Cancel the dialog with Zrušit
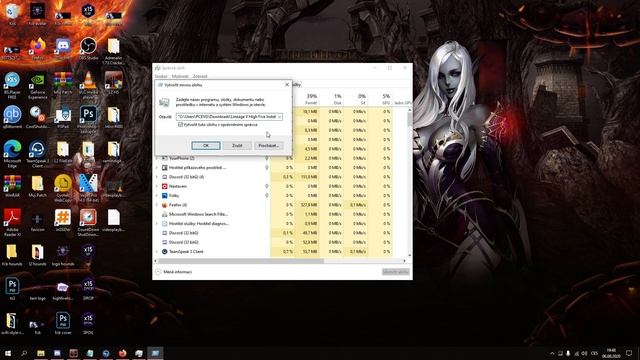This screenshot has width=640, height=360. pyautogui.click(x=237, y=145)
